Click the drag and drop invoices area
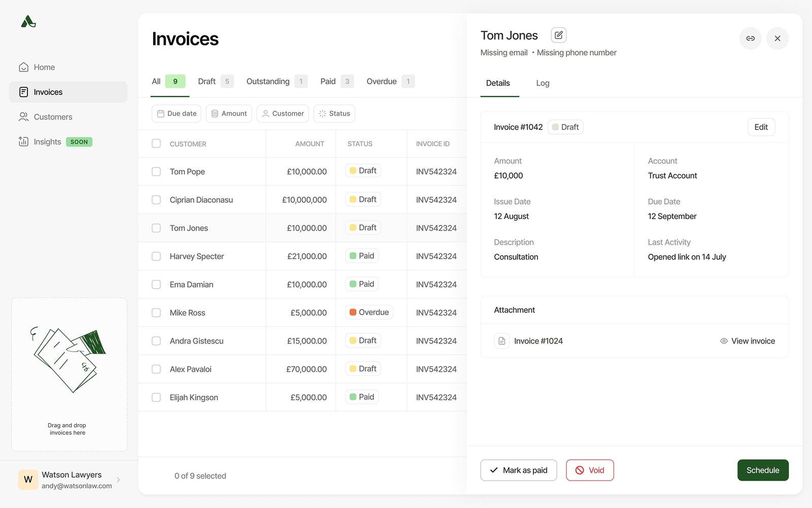This screenshot has height=508, width=812. click(69, 374)
